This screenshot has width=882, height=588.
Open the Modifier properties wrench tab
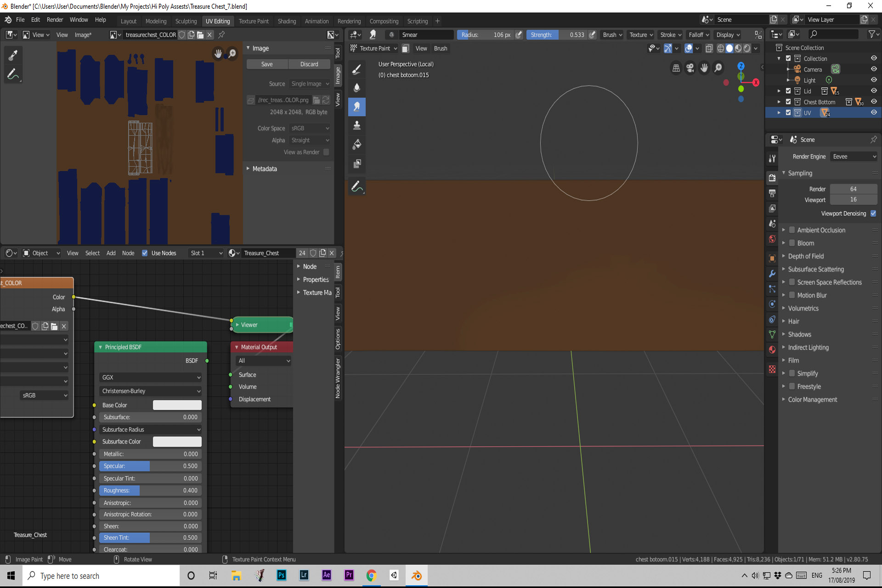[772, 273]
